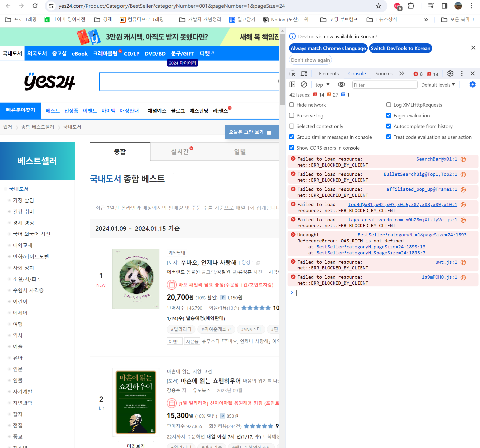
Task: Expand the 가정 살림 category
Action: pyautogui.click(x=9, y=200)
